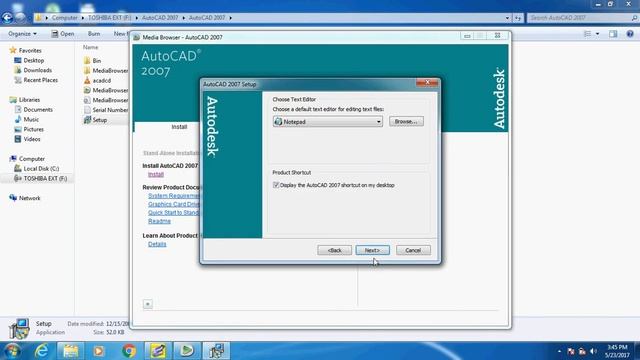Screen dimensions: 640x360
Task: Open the Quick Start to Stand-Alone link
Action: (173, 213)
